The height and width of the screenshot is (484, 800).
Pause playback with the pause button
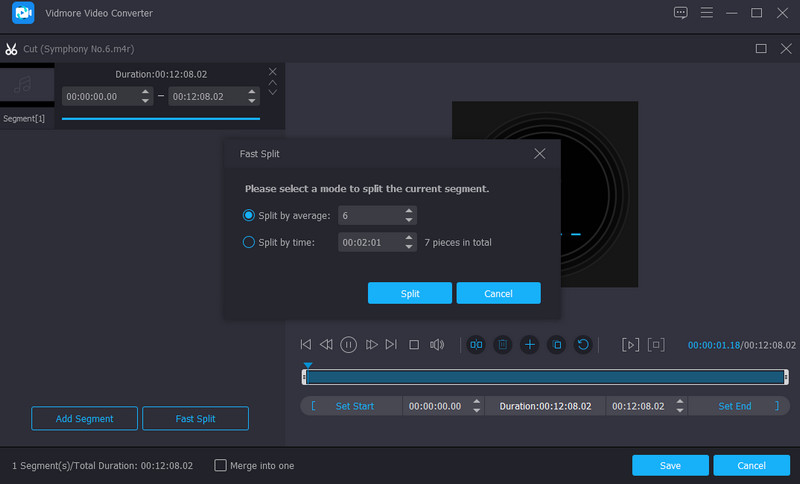(348, 344)
